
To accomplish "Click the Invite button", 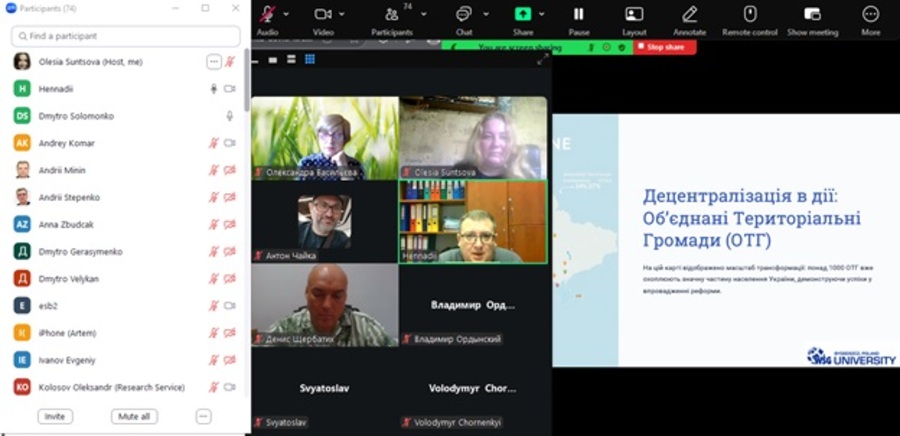I will 55,416.
